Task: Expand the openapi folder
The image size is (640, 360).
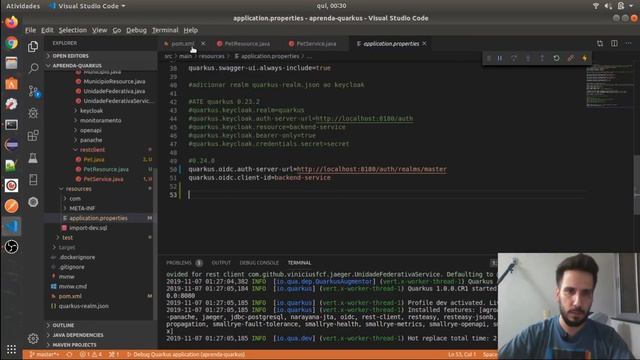Action: 91,130
